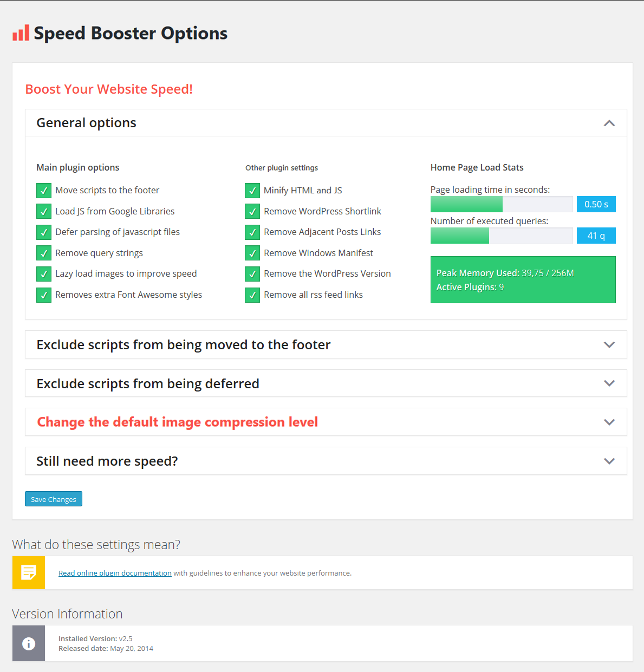Open the online plugin documentation link
The height and width of the screenshot is (672, 644).
[115, 573]
